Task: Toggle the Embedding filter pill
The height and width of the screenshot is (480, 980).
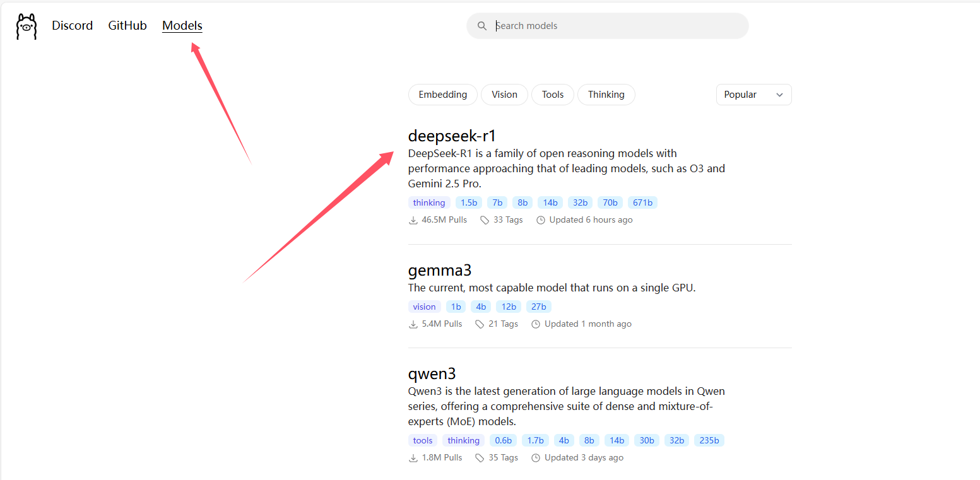Action: pyautogui.click(x=443, y=95)
